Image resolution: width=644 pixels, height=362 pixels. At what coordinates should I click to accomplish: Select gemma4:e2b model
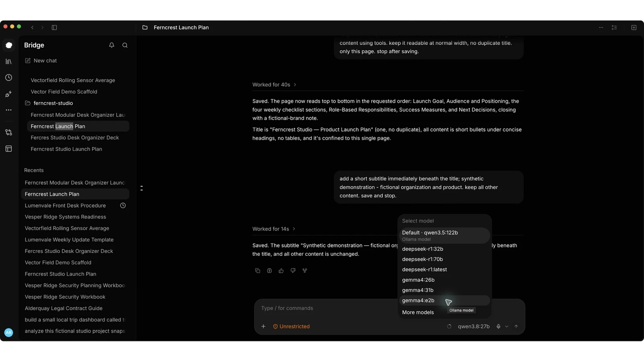[x=444, y=300]
